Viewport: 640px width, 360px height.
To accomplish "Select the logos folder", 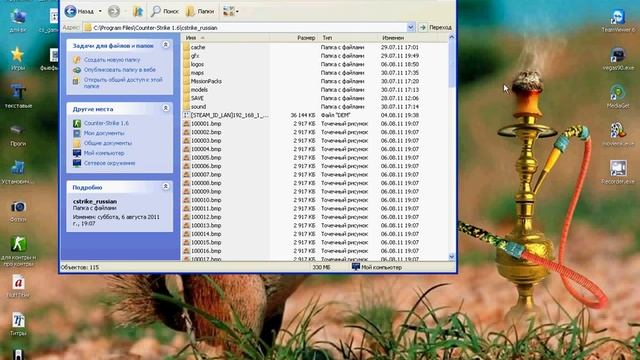I will [197, 64].
